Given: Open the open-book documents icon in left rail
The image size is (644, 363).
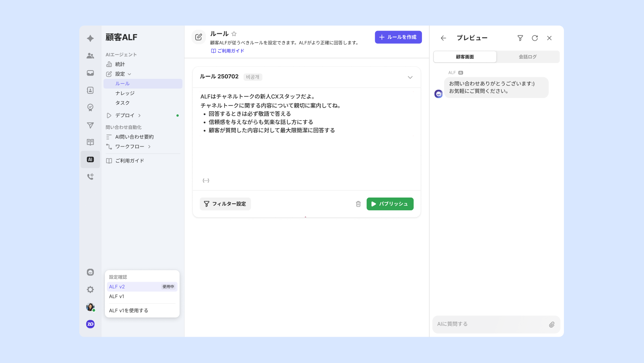Looking at the screenshot, I should coord(90,142).
